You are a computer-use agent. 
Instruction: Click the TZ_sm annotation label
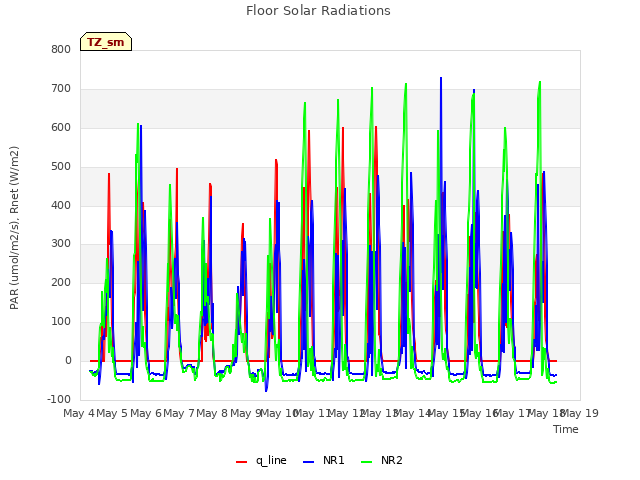click(106, 42)
